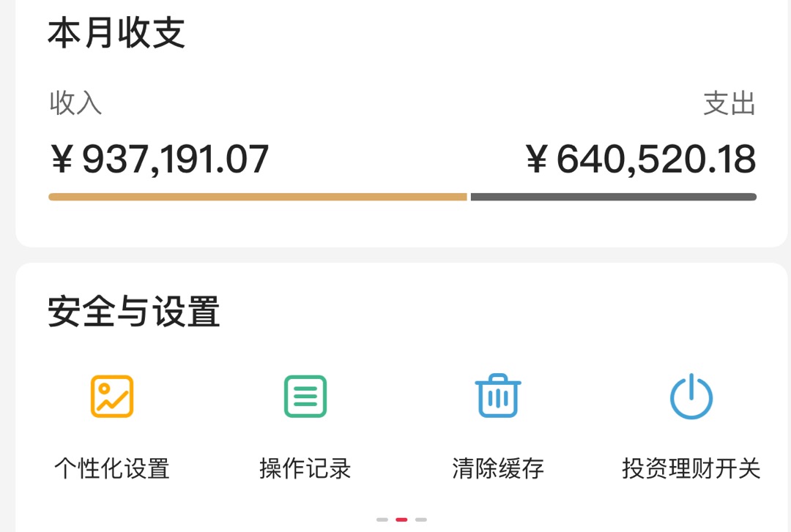The width and height of the screenshot is (791, 532).
Task: Open the 个性化设置 label
Action: click(112, 468)
